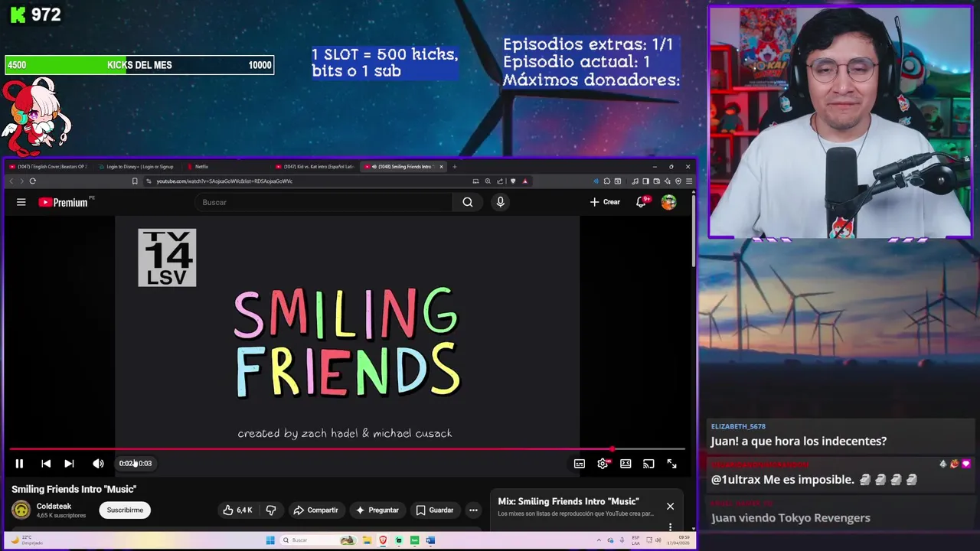Click the TV-14 LSV rating badge

pos(167,258)
